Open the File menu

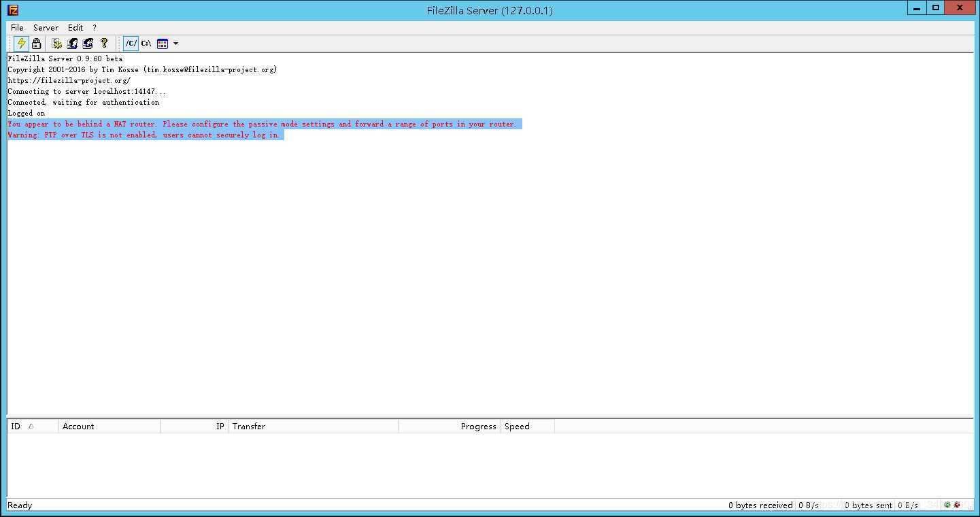pyautogui.click(x=17, y=28)
